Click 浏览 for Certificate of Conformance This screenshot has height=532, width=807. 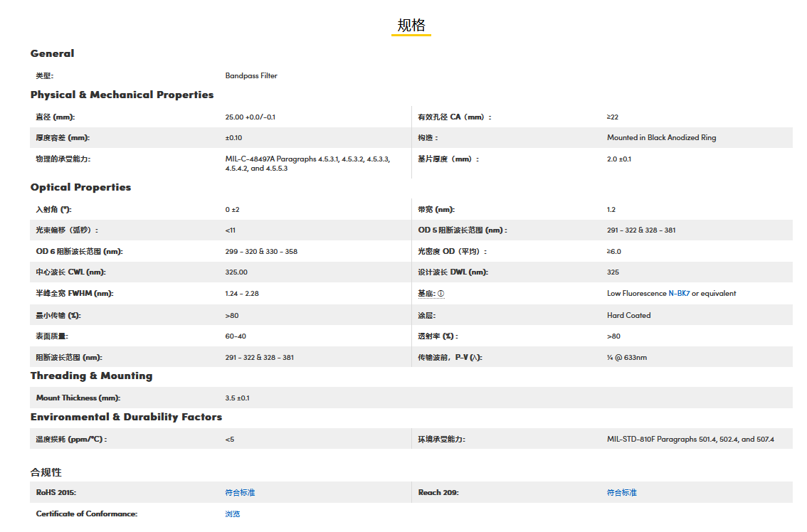[x=233, y=514]
